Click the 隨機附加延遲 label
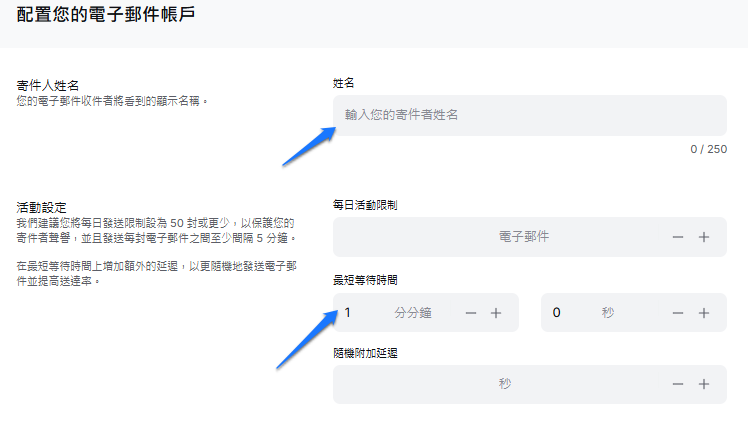Screen dimensions: 748x426 (365, 353)
